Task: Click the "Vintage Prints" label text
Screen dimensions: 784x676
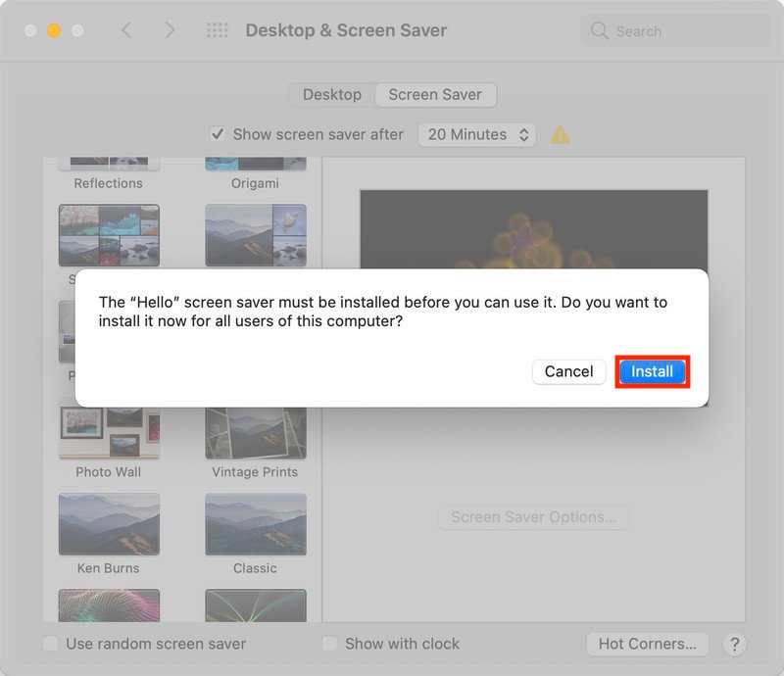Action: tap(255, 472)
